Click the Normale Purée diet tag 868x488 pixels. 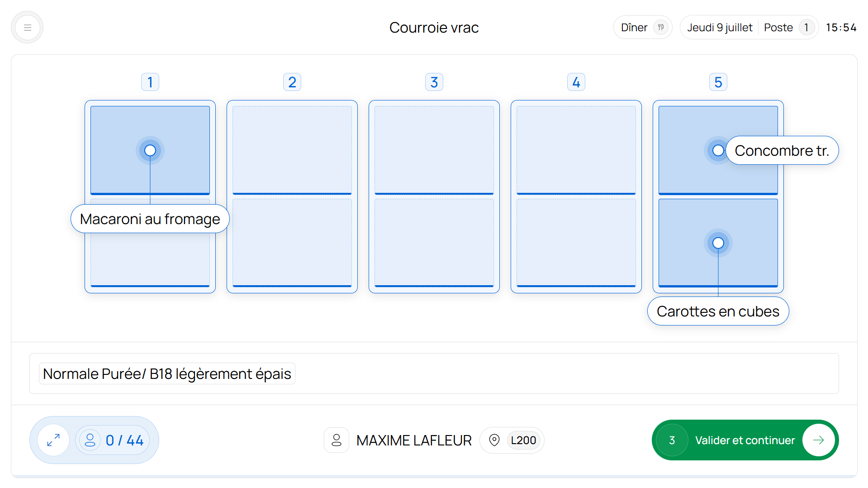[x=167, y=374]
